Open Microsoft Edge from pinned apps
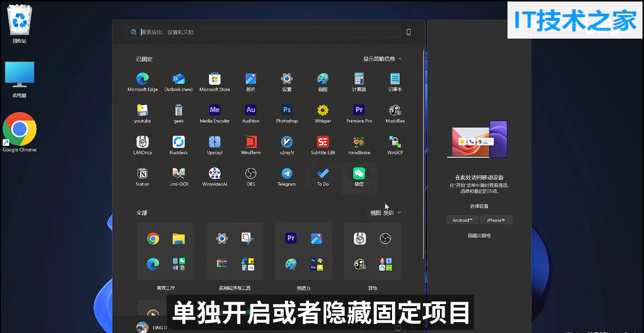 tap(142, 82)
